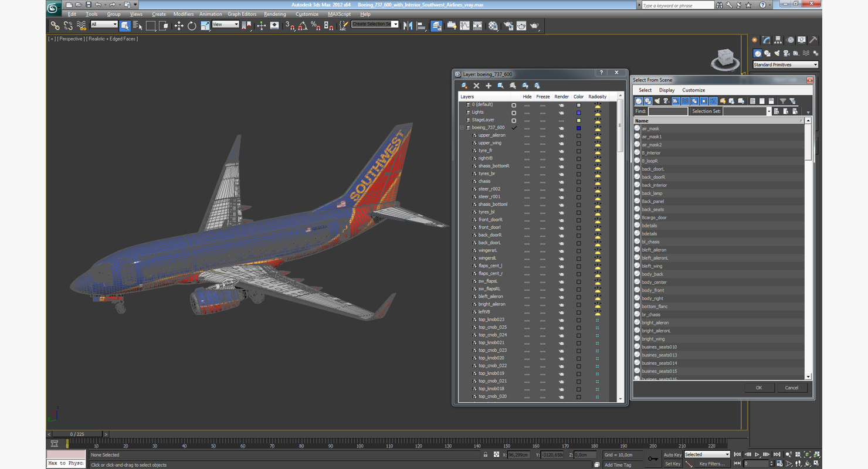Open the Material Editor icon
The height and width of the screenshot is (469, 868).
[x=493, y=26]
